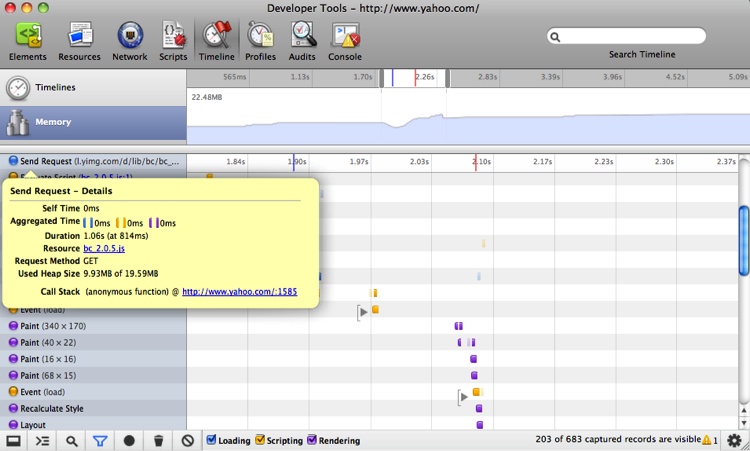
Task: Click the records visible status text
Action: pyautogui.click(x=618, y=439)
